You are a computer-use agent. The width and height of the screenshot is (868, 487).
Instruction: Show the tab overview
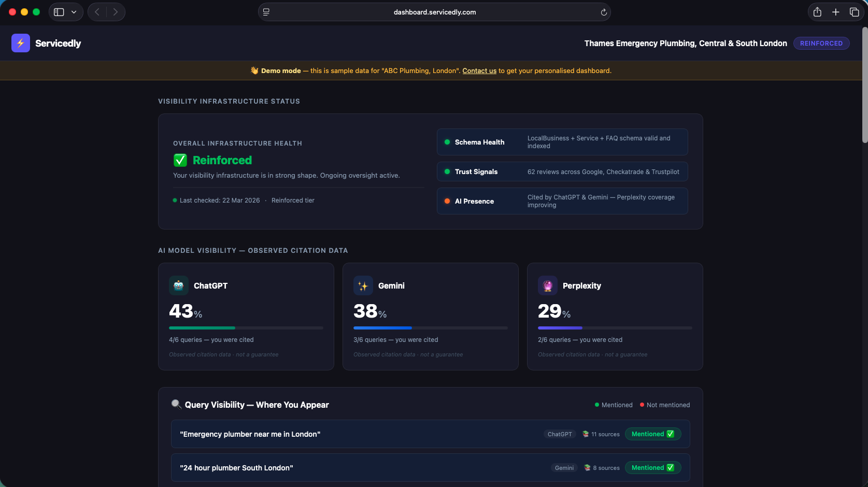point(855,11)
